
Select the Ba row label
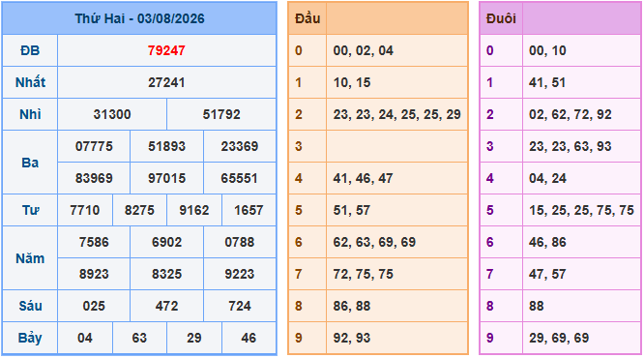pos(30,163)
